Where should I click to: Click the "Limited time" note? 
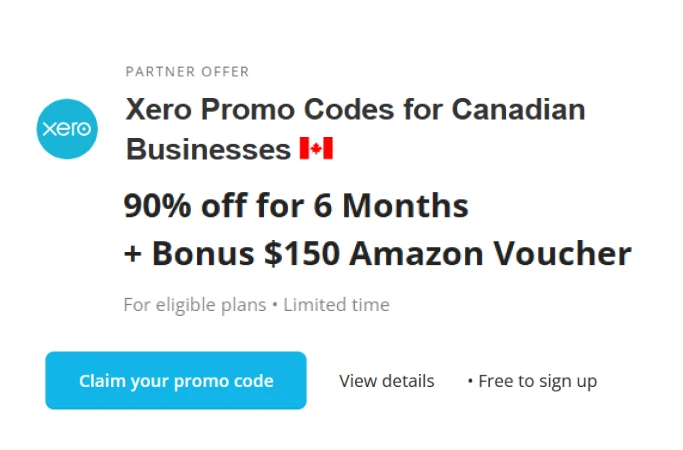(x=336, y=305)
